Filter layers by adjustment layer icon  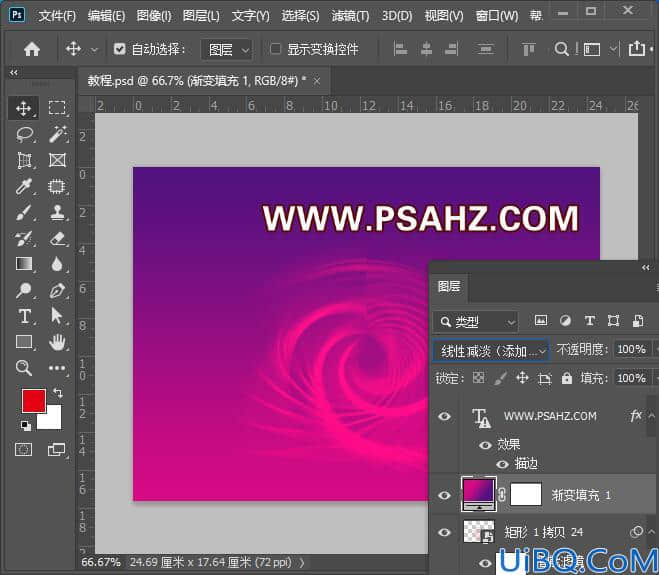click(565, 321)
